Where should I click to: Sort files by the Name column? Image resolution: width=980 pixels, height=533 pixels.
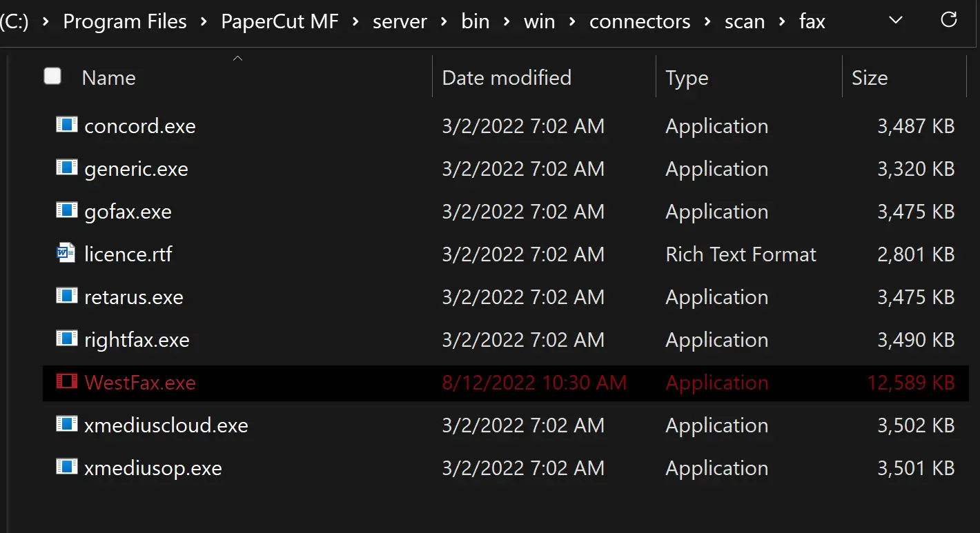coord(108,78)
